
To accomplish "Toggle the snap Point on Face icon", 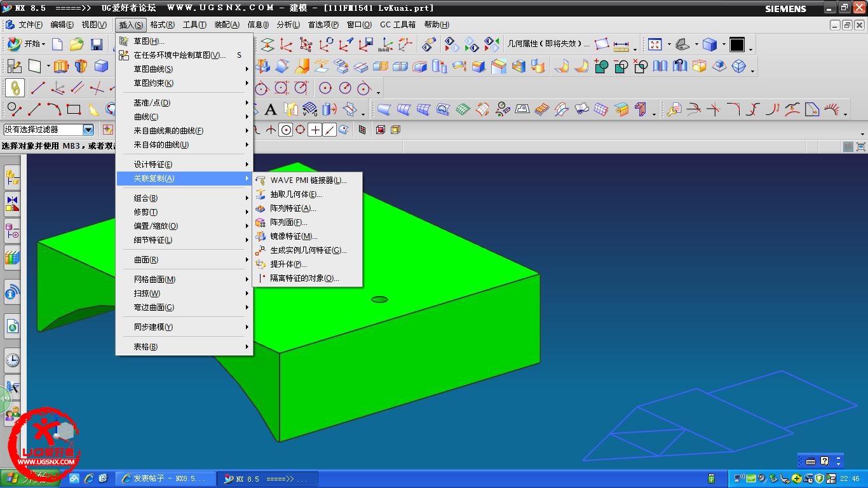I will (x=344, y=130).
